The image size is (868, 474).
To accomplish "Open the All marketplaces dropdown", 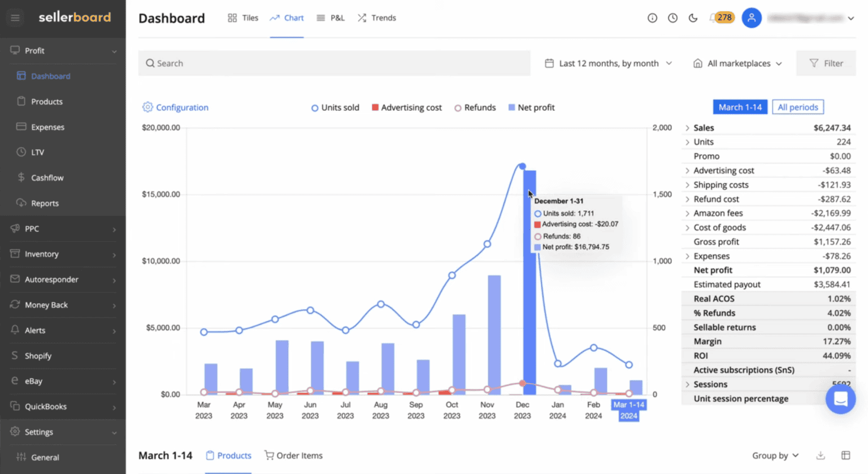I will [737, 63].
